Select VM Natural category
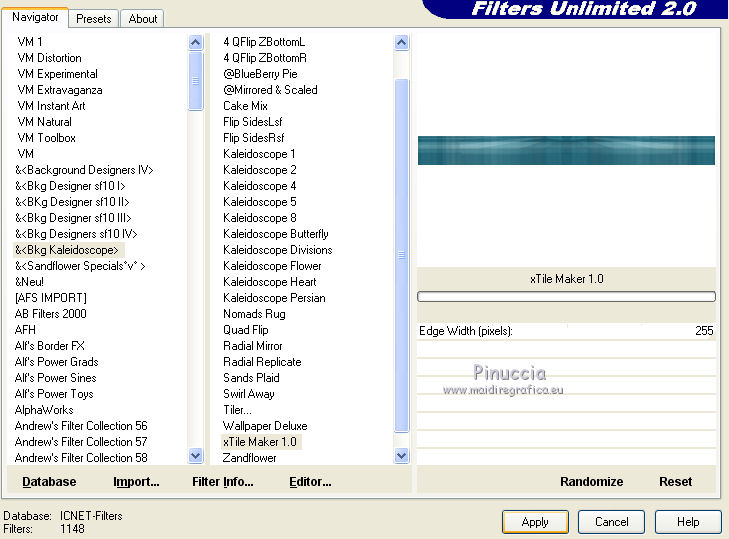This screenshot has width=729, height=539. [x=44, y=122]
